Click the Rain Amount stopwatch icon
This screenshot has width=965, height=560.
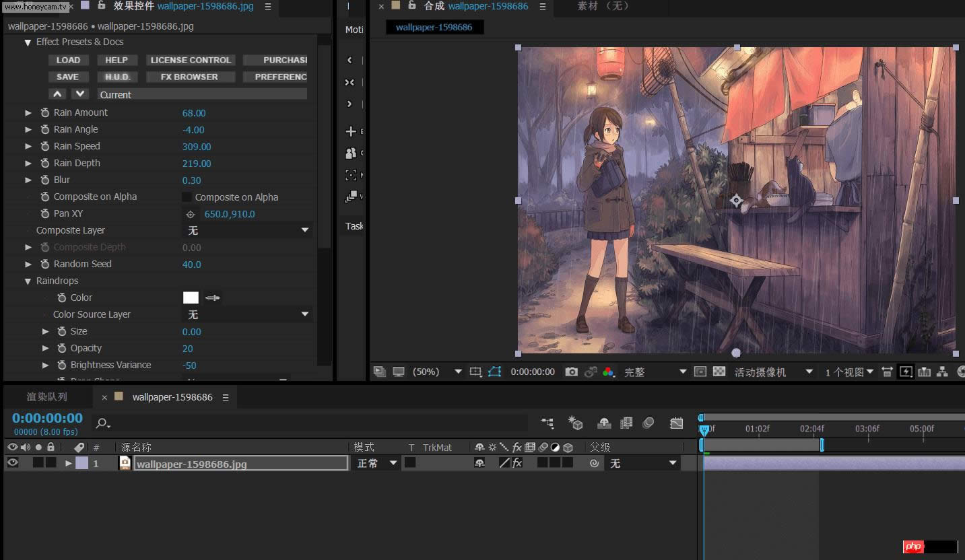pyautogui.click(x=45, y=113)
